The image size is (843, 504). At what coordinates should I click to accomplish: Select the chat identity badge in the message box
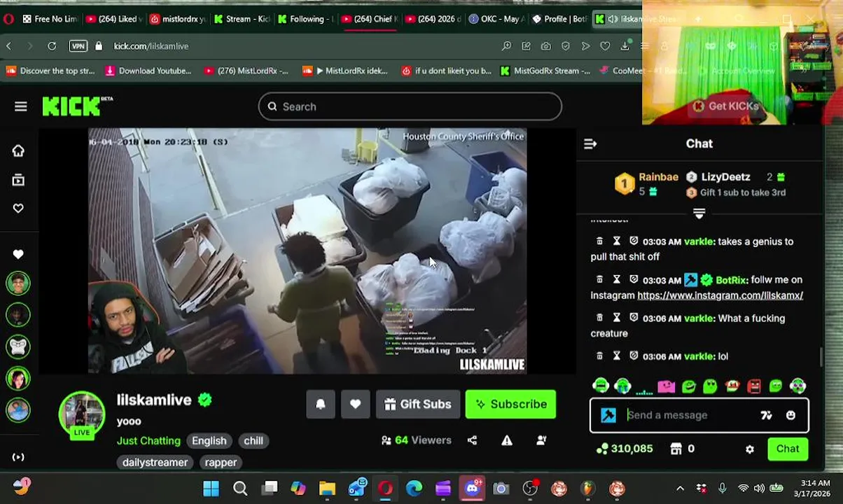(608, 415)
